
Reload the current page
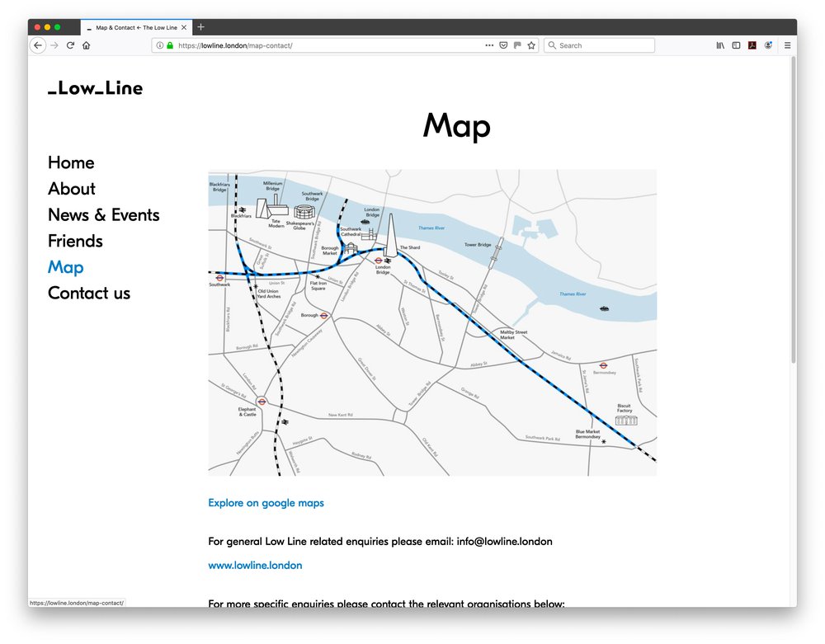click(70, 45)
